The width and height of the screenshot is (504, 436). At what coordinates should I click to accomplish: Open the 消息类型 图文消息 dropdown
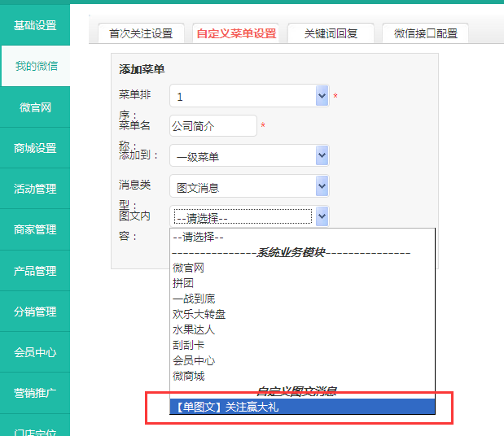pyautogui.click(x=248, y=186)
